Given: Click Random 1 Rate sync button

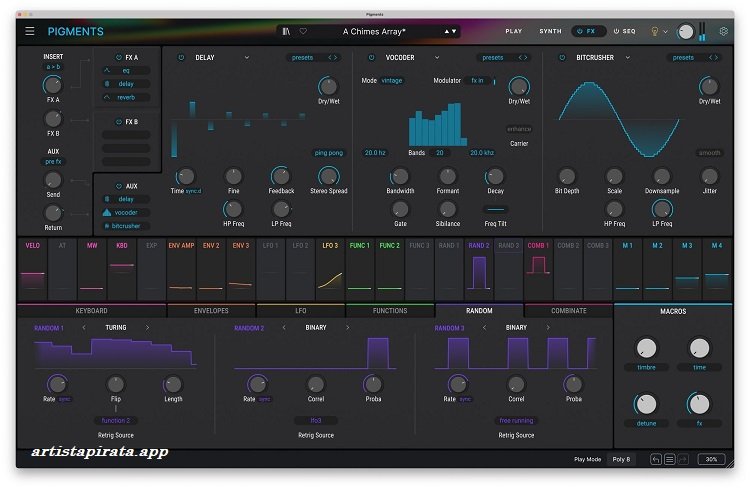Looking at the screenshot, I should point(64,399).
